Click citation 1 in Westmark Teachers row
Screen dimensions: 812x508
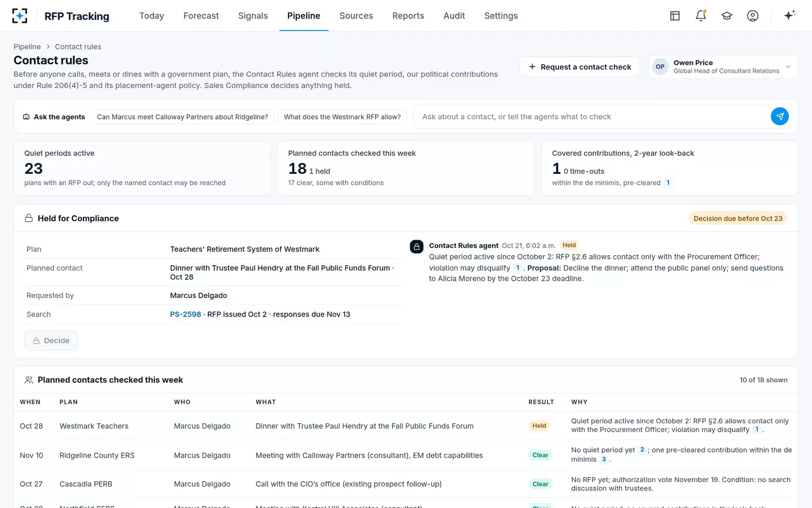point(757,430)
